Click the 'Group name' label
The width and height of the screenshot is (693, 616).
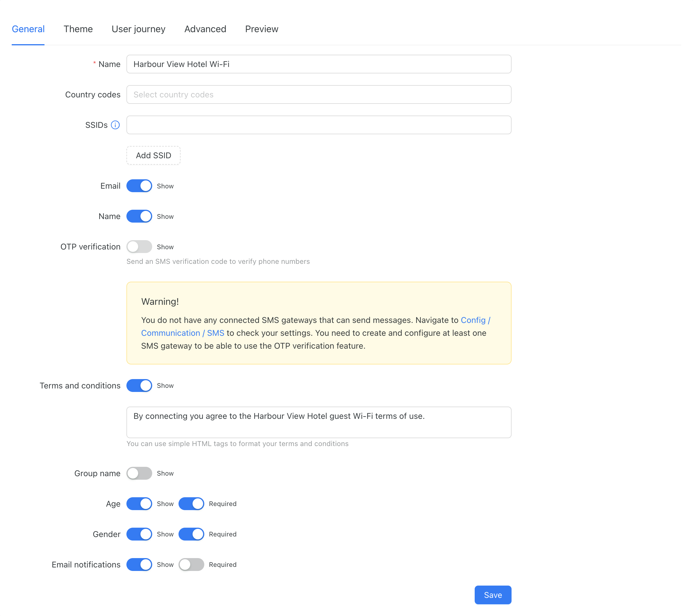coord(97,473)
